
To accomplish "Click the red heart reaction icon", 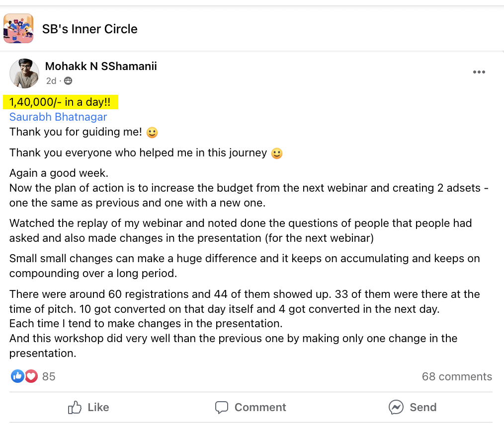I will pos(31,376).
